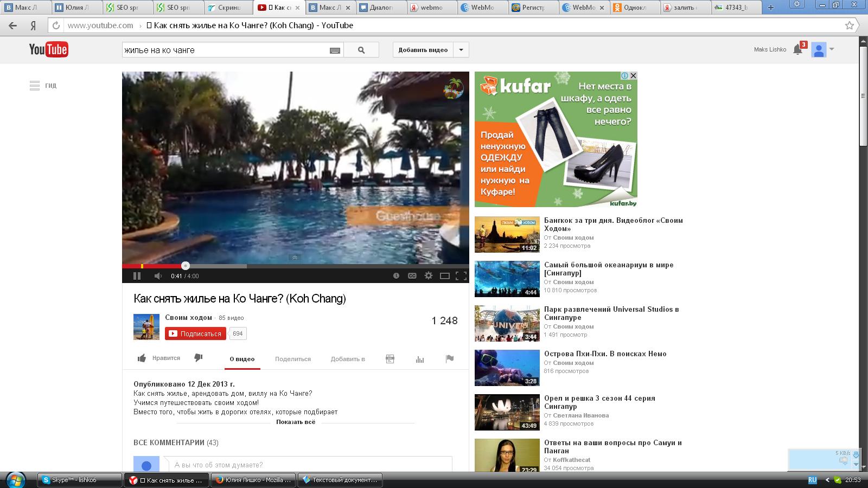Click the Своим ходом channel avatar
The height and width of the screenshot is (488, 868).
coord(146,326)
